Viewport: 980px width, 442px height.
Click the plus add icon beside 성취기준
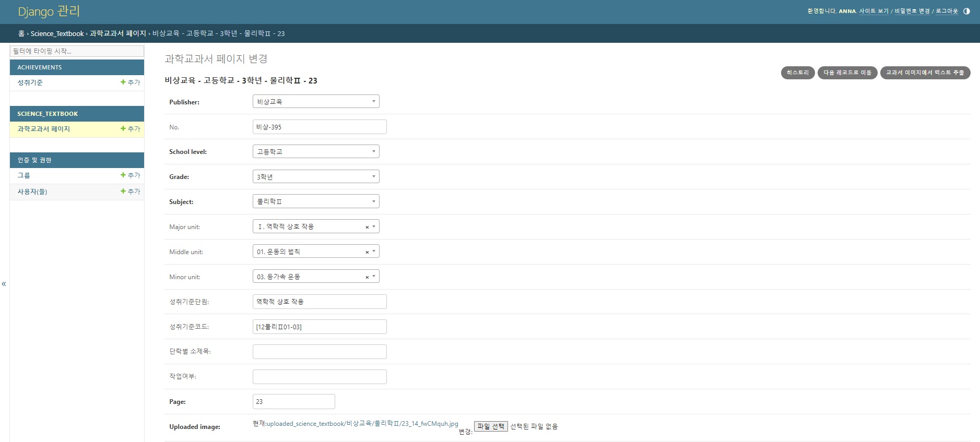pyautogui.click(x=123, y=82)
